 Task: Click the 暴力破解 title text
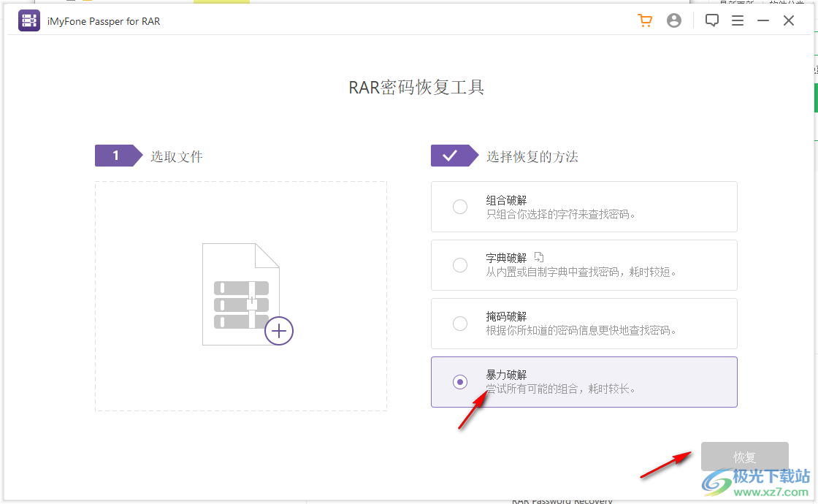tap(506, 375)
